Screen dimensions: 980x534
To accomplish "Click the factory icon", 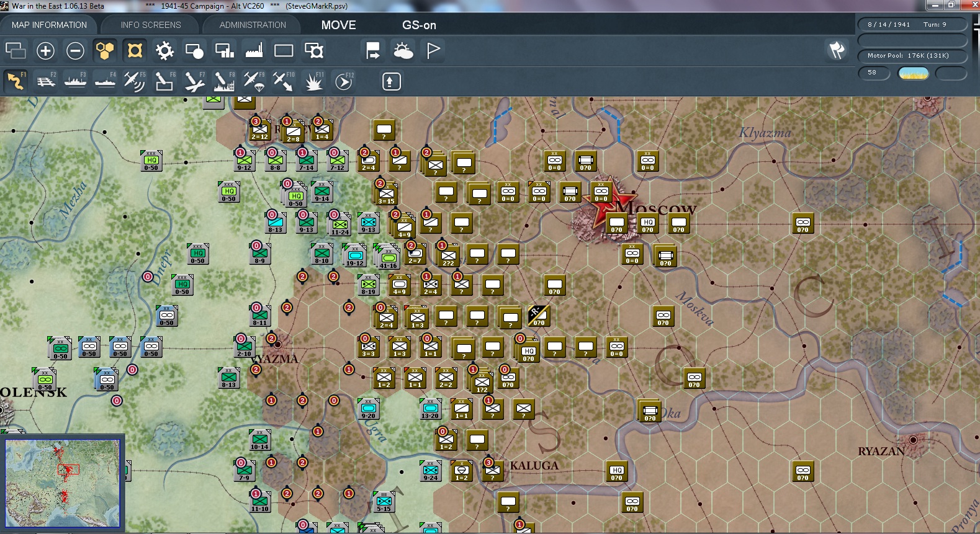I will point(254,50).
